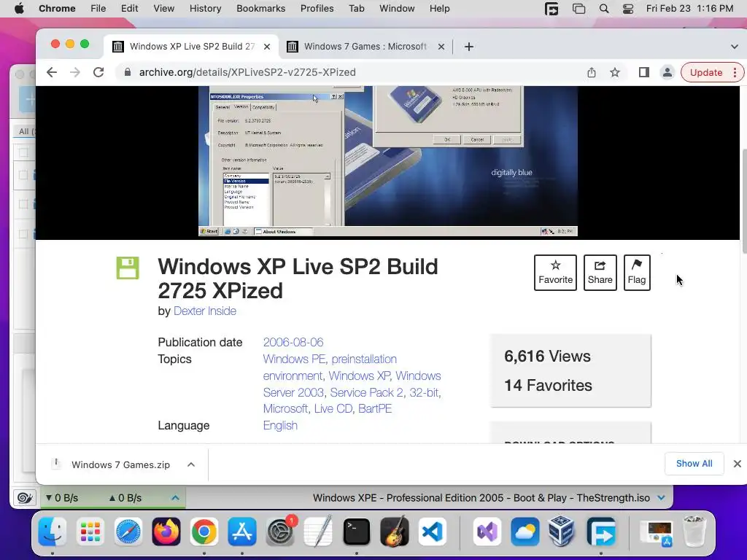Expand Windows 7 Games.zip download options

pyautogui.click(x=191, y=464)
